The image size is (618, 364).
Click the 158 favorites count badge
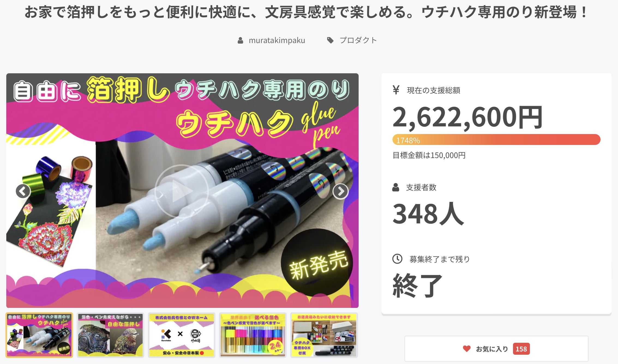[x=521, y=349]
